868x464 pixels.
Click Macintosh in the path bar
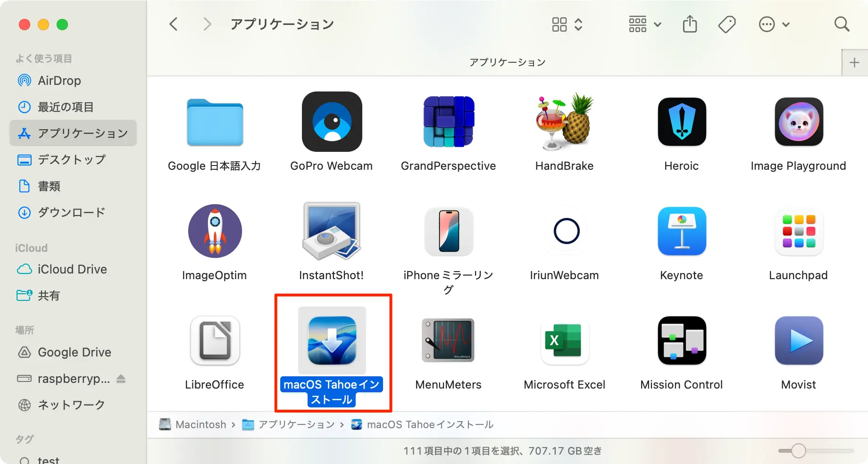200,424
